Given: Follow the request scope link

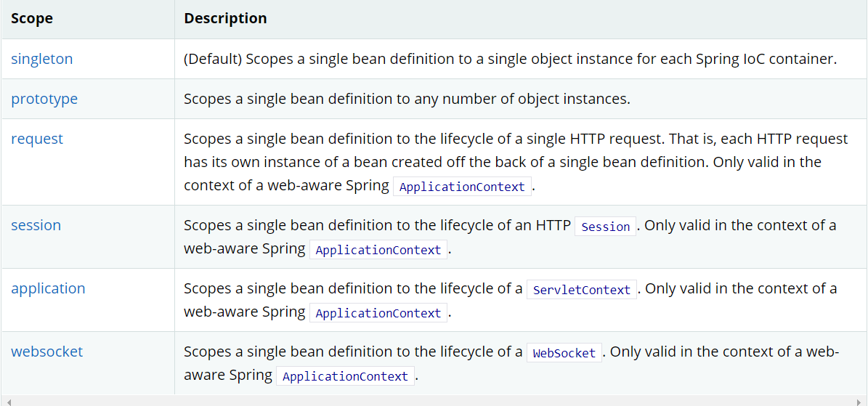Looking at the screenshot, I should pyautogui.click(x=37, y=139).
